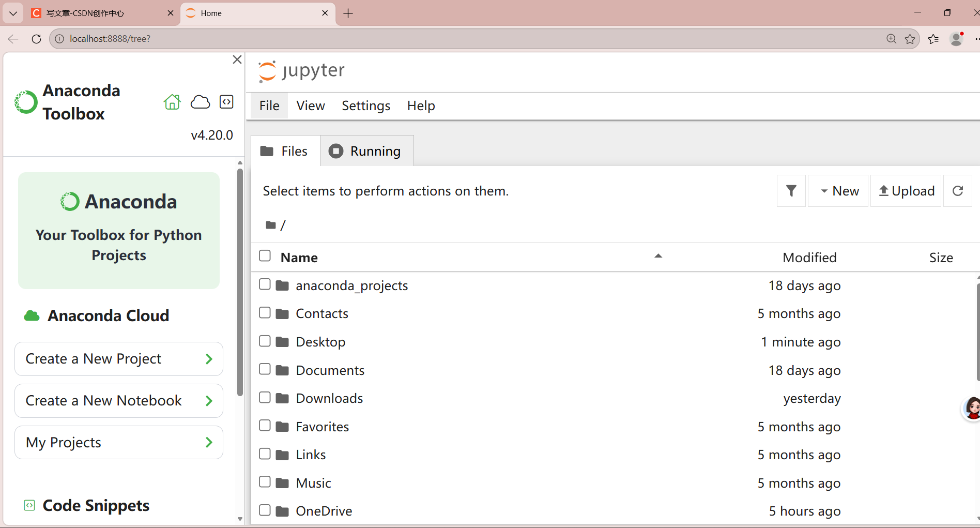Open the file filter funnel icon

coord(791,191)
